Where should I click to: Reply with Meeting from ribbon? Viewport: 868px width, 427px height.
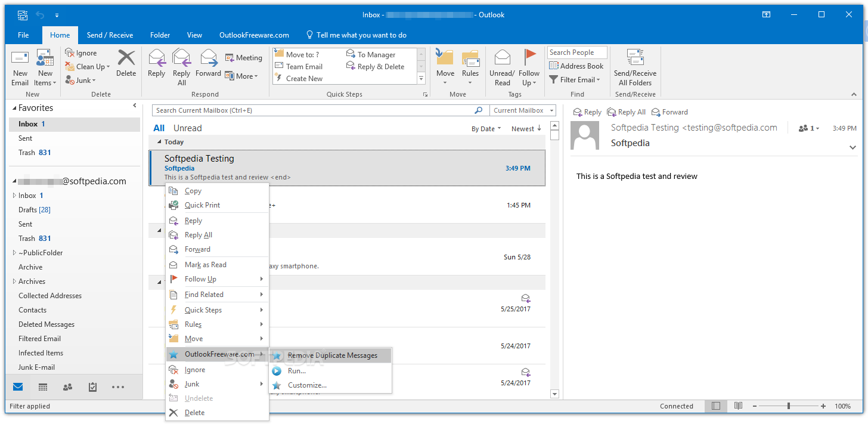(244, 58)
